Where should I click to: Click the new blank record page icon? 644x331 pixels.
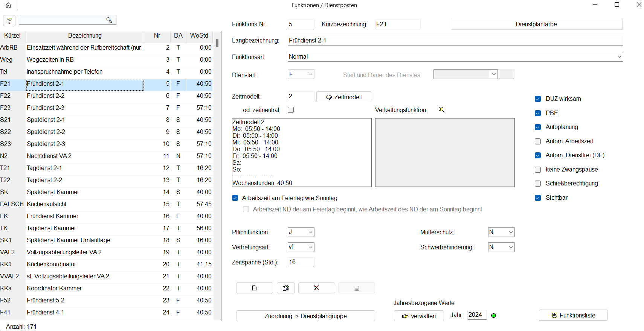tap(254, 288)
